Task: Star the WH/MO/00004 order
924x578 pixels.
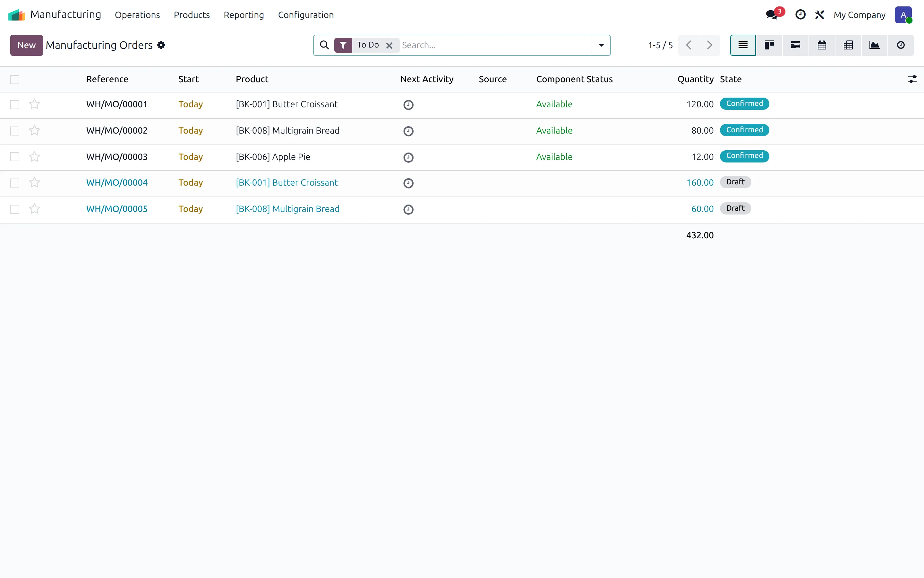Action: [x=34, y=182]
